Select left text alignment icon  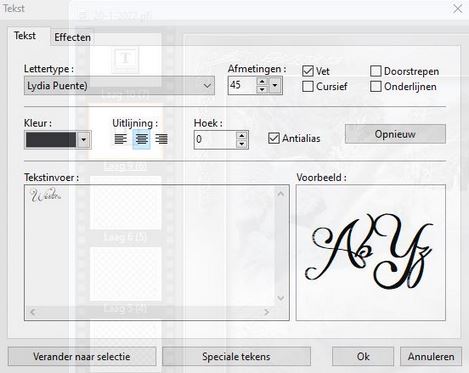coord(121,139)
